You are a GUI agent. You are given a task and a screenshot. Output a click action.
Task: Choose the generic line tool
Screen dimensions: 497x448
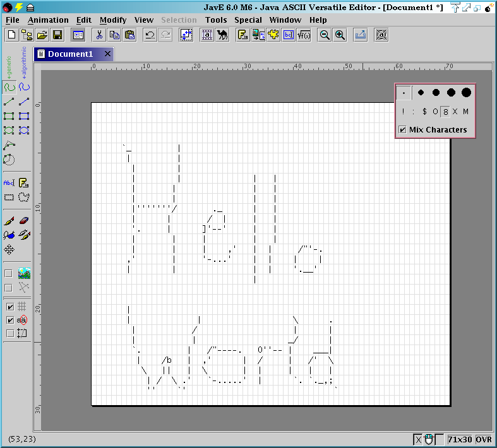[x=9, y=102]
